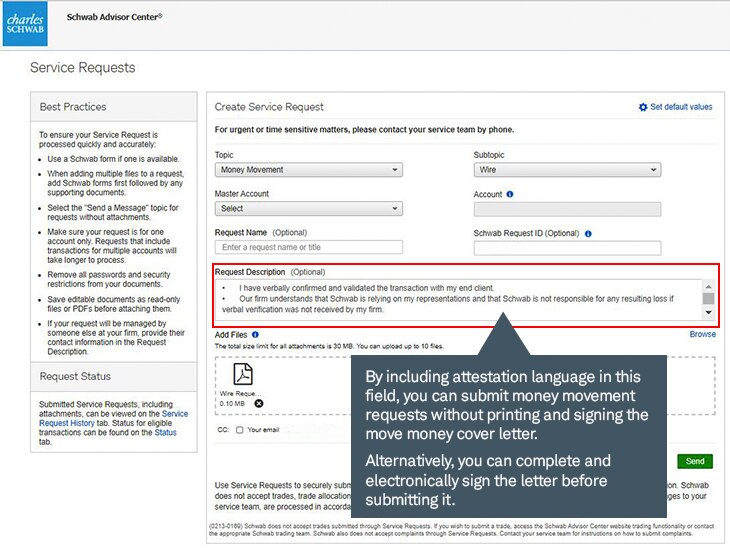Image resolution: width=730 pixels, height=551 pixels.
Task: Click the Charles Schwab logo
Action: click(x=25, y=23)
